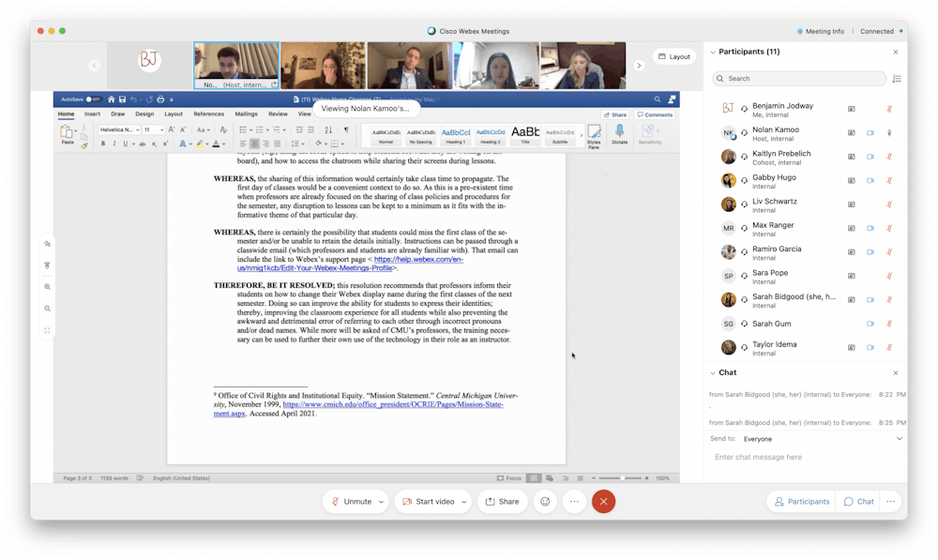
Task: Select Nolan Kamoo's video thumbnail
Action: [236, 65]
